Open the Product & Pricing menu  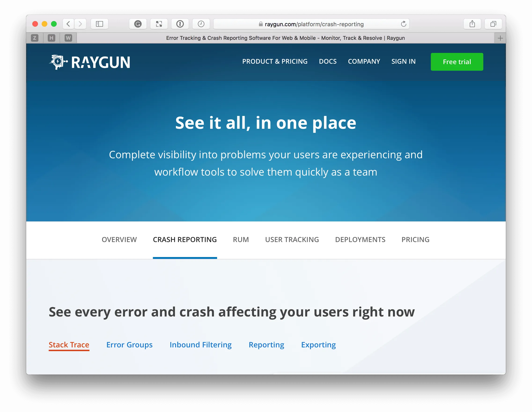pos(275,61)
